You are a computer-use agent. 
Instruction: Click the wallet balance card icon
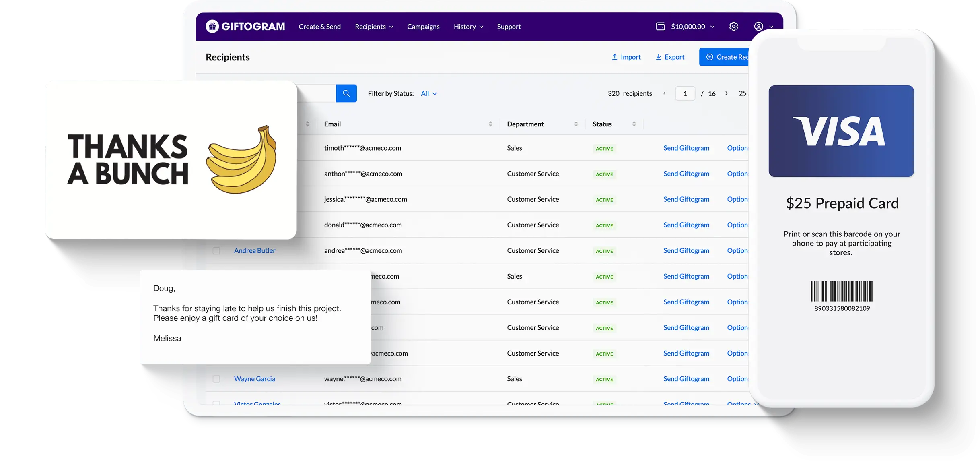(x=660, y=26)
